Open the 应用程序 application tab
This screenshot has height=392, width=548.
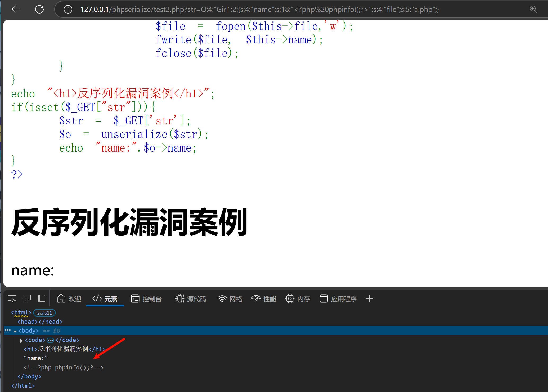tap(338, 299)
